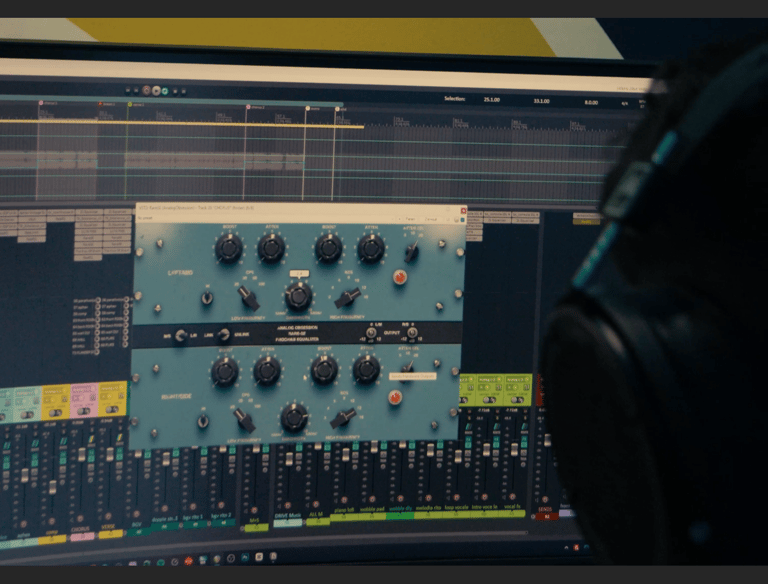Click the low ATTEN knob in the LEFT/MID section
768x584 pixels.
click(x=271, y=248)
